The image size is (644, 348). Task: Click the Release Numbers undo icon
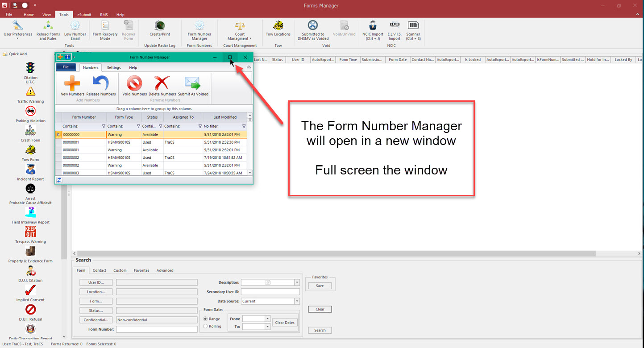point(101,83)
